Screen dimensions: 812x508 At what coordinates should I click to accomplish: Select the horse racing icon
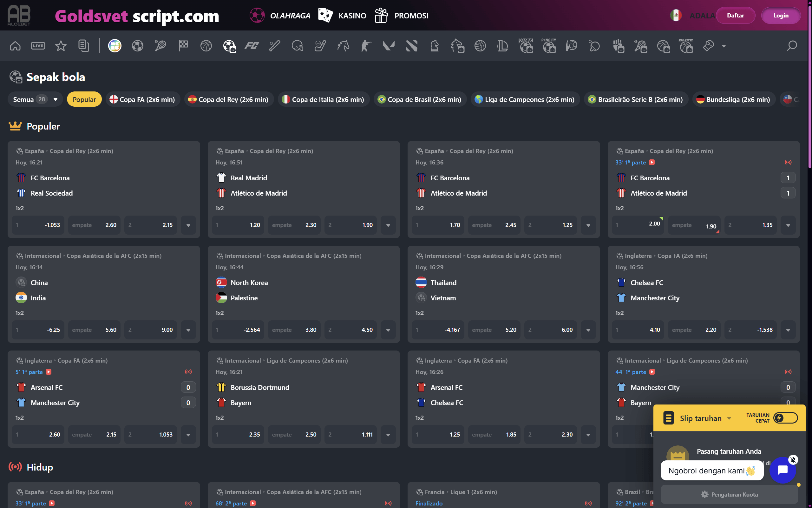click(x=343, y=46)
